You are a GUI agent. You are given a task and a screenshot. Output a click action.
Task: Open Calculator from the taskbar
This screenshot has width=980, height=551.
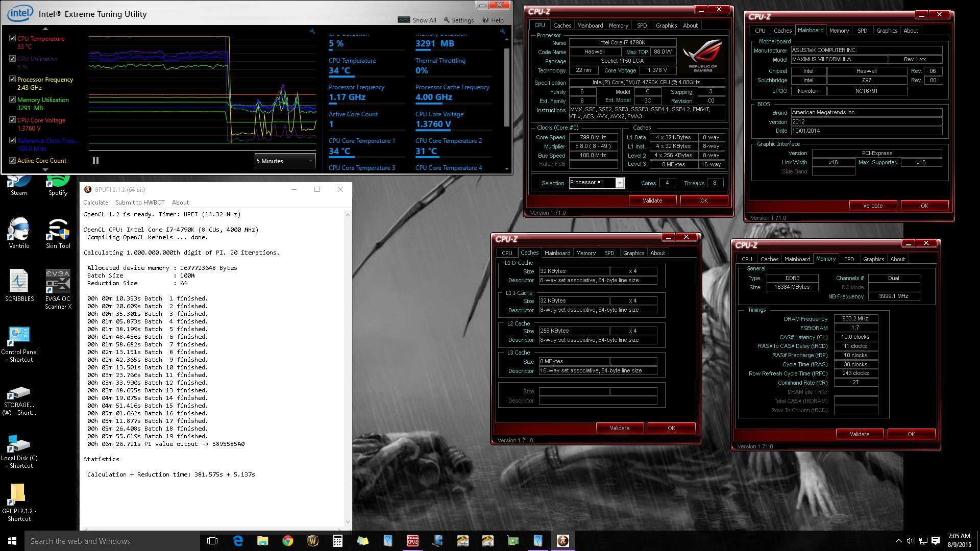337,541
